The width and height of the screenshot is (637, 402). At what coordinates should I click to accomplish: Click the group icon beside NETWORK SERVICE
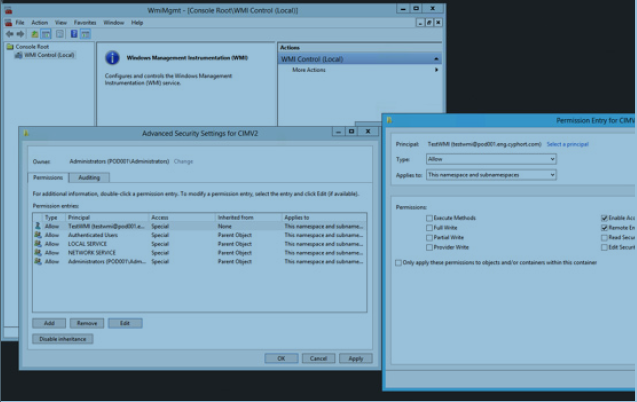pyautogui.click(x=38, y=253)
